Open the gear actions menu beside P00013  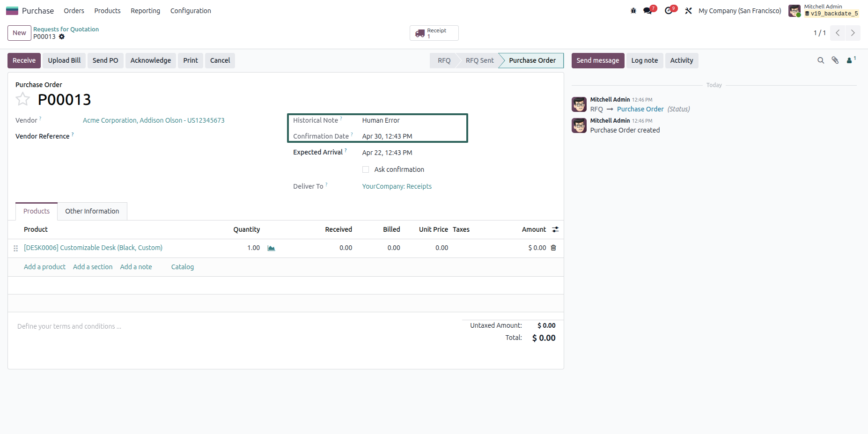[x=62, y=37]
